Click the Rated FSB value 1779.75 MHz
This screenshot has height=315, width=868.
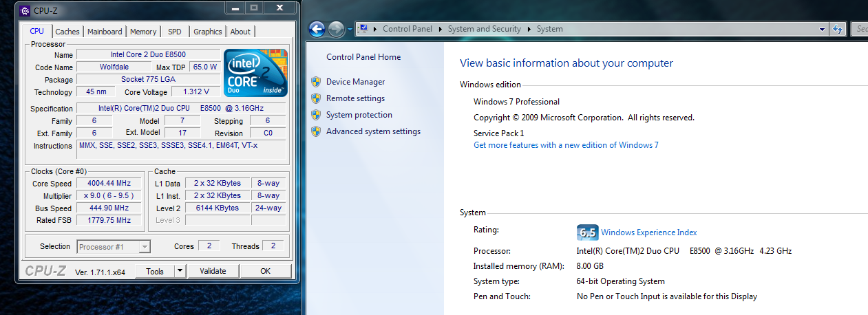click(x=110, y=221)
